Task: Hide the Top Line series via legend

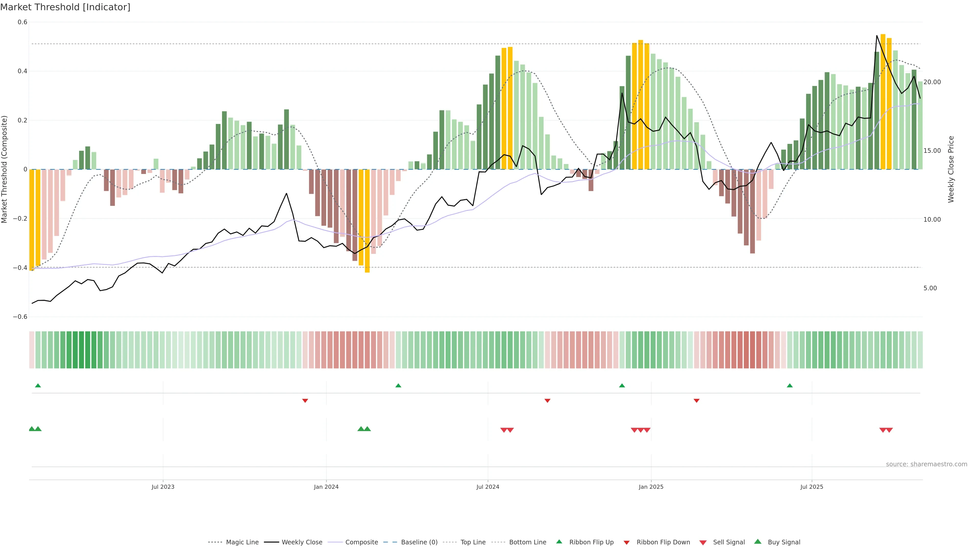Action: [473, 542]
